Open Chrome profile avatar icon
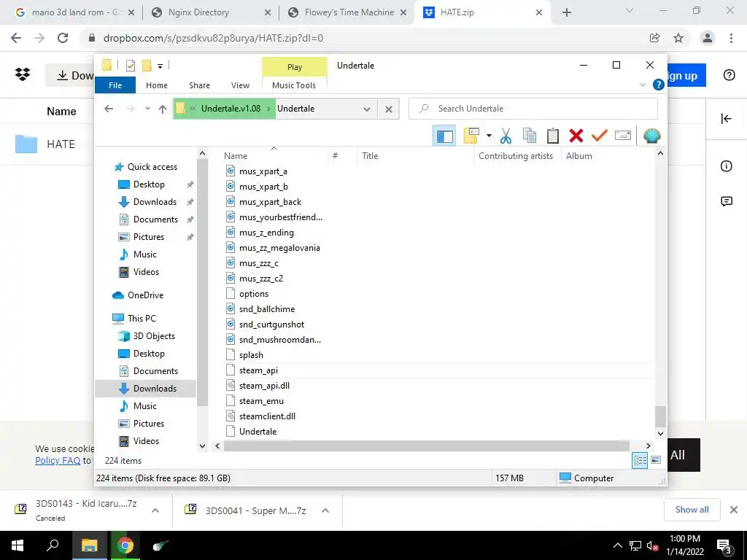747x560 pixels. pos(708,38)
